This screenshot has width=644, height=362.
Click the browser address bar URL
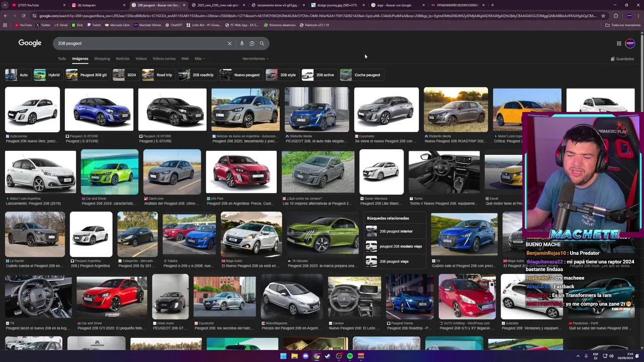pyautogui.click(x=317, y=16)
